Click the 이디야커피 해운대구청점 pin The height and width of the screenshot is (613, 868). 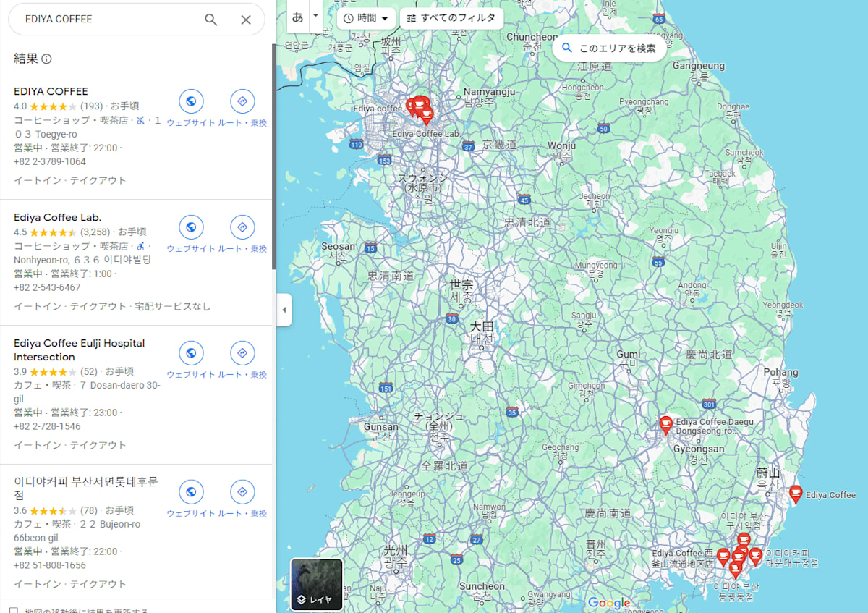[x=755, y=556]
